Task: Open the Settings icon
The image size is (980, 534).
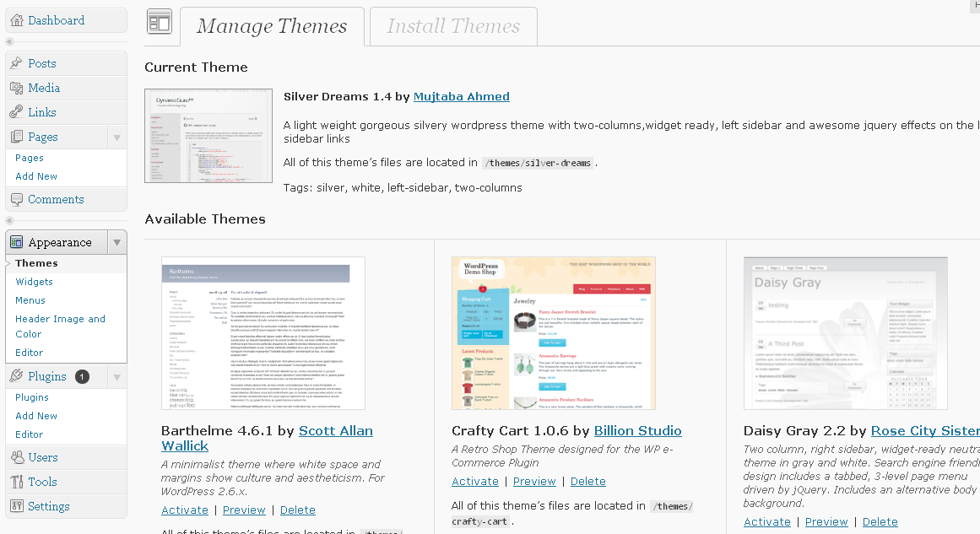Action: point(19,505)
